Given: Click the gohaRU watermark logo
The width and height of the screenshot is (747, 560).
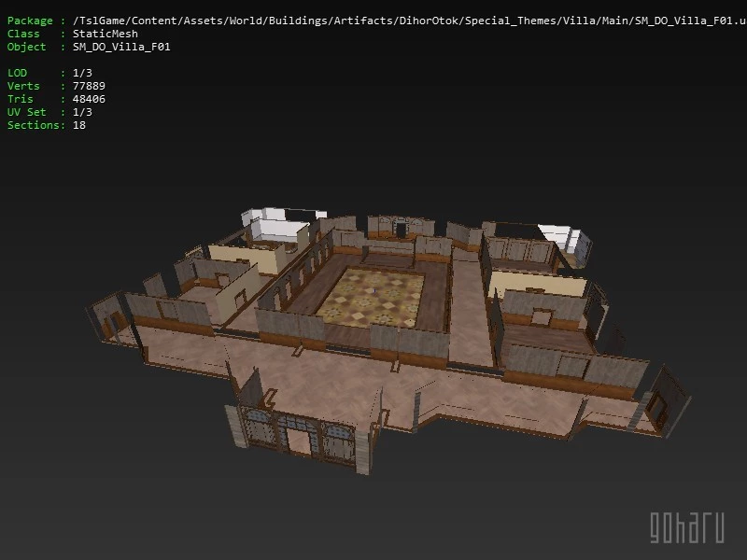Looking at the screenshot, I should [686, 526].
